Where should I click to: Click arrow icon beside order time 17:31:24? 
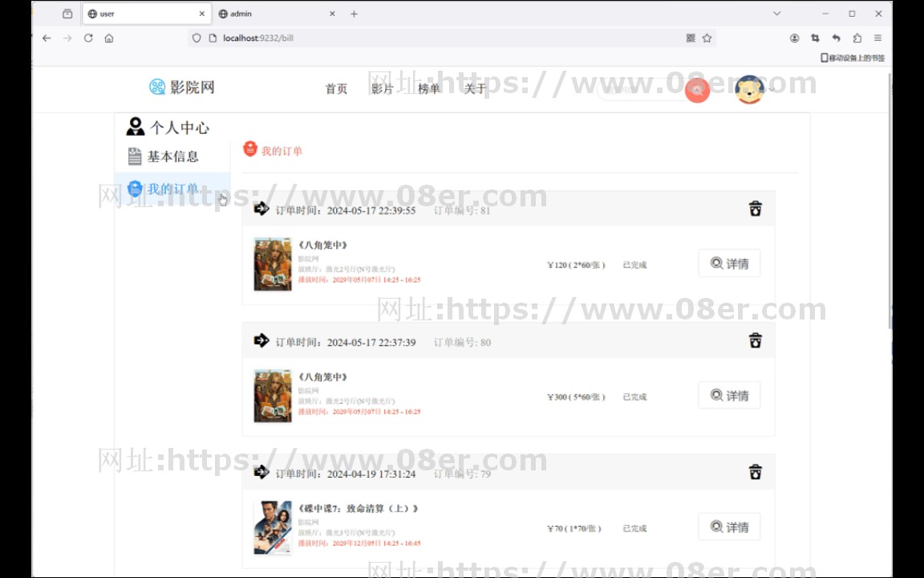(x=261, y=472)
